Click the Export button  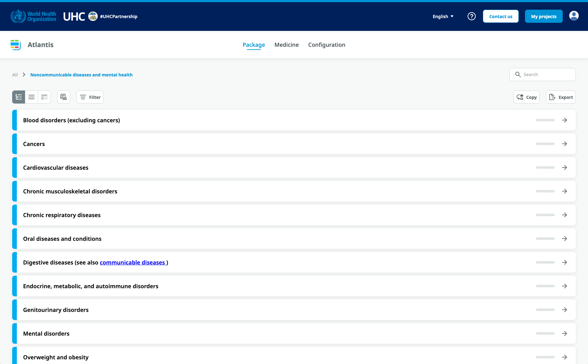(561, 97)
